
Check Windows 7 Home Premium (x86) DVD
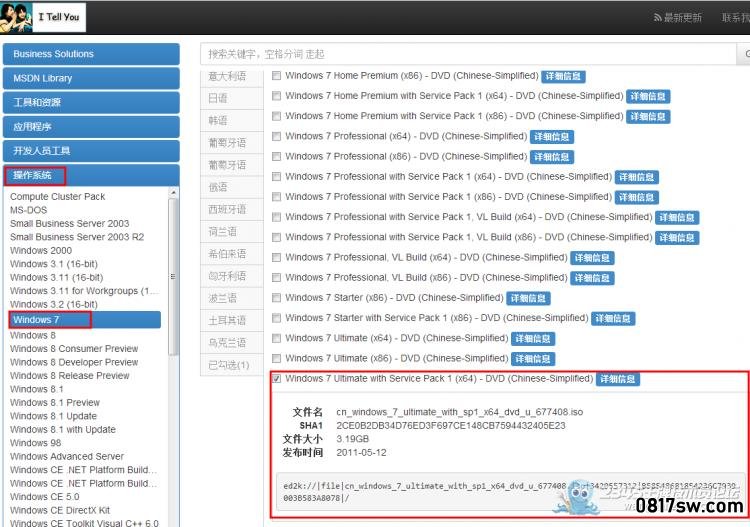tap(276, 76)
